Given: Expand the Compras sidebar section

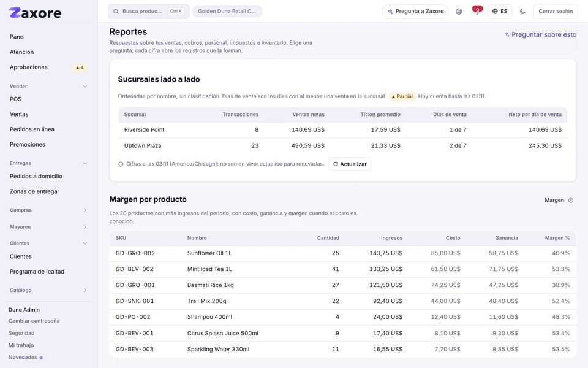Looking at the screenshot, I should tap(85, 210).
